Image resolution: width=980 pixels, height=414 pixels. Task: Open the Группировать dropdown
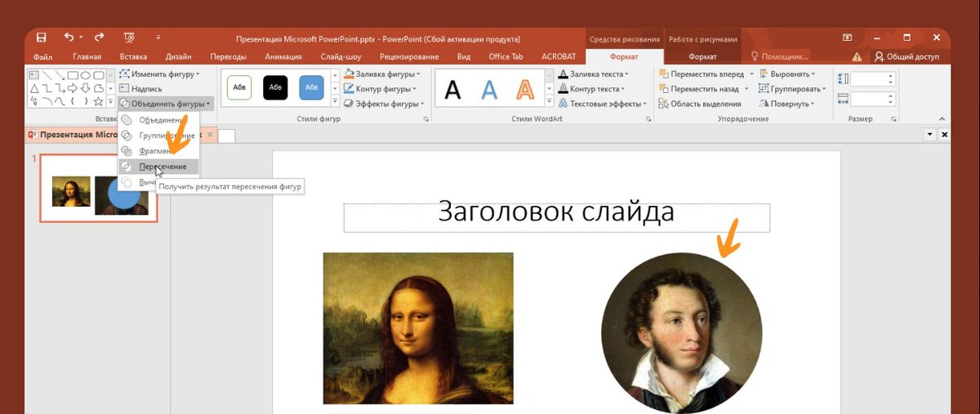[x=793, y=88]
